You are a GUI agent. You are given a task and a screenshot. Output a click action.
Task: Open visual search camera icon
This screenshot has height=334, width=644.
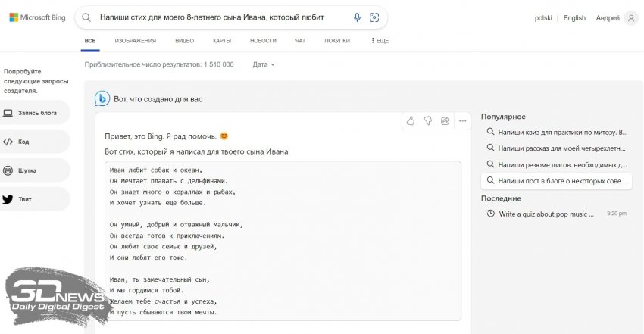click(374, 17)
